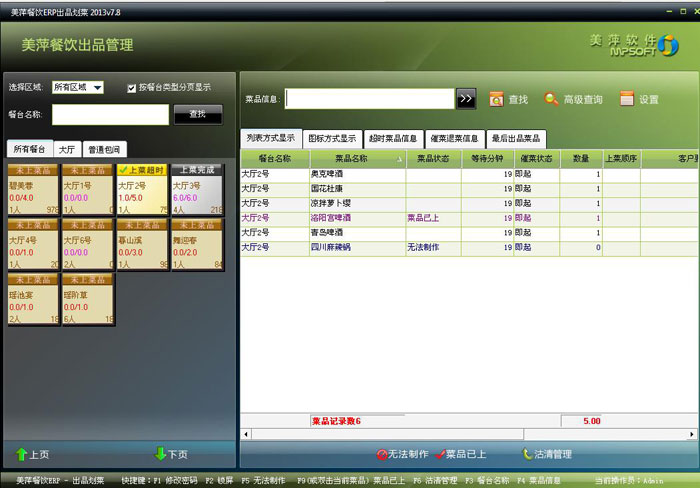Open 沽清管理 sold-out management icon
Screen dimensions: 700x488
click(528, 454)
